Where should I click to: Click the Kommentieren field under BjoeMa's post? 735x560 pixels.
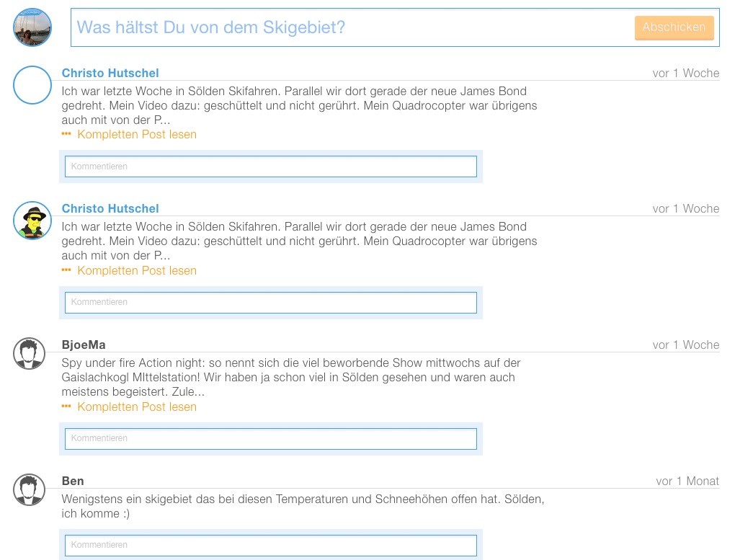pos(271,438)
